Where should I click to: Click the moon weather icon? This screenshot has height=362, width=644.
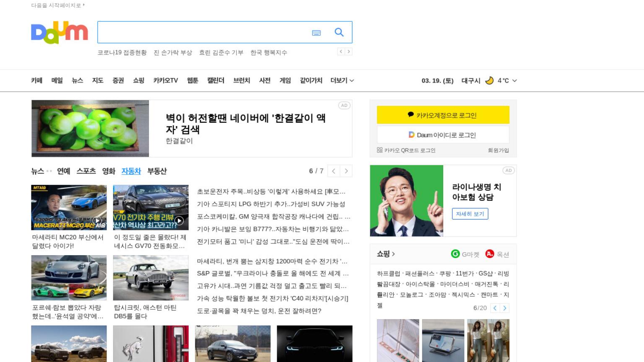coord(489,80)
